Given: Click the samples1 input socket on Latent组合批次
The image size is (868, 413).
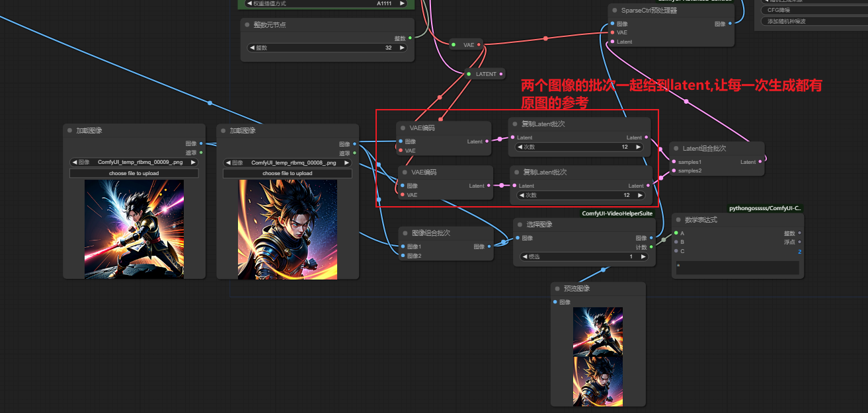Looking at the screenshot, I should [x=674, y=162].
